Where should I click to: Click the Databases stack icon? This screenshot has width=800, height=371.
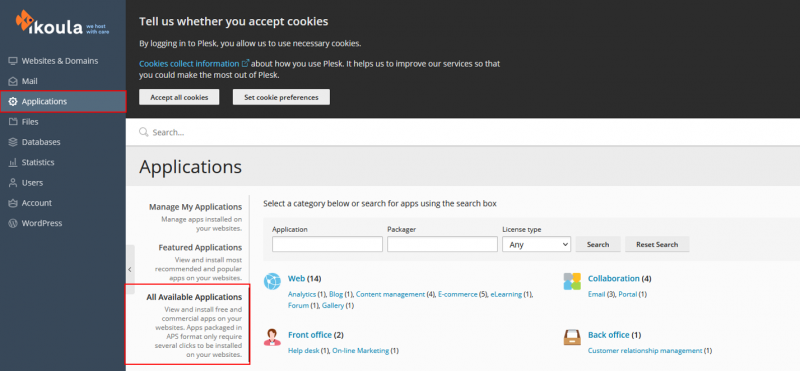tap(13, 142)
